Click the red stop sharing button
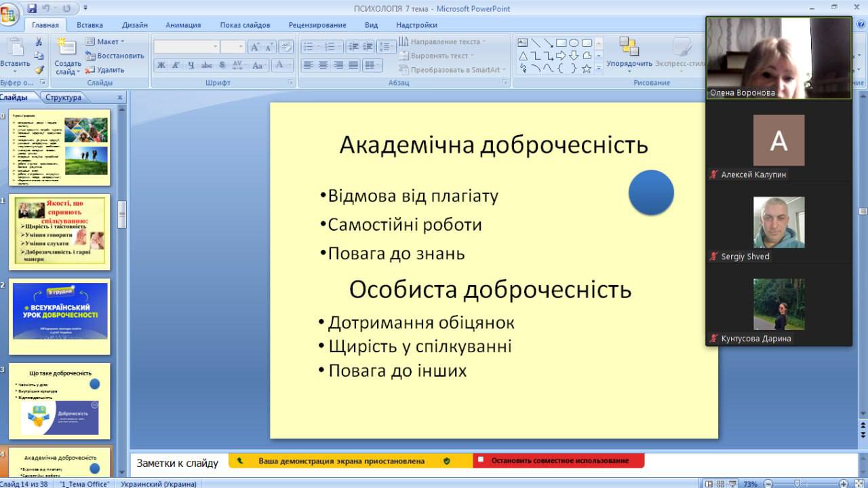868x488 pixels. click(559, 461)
